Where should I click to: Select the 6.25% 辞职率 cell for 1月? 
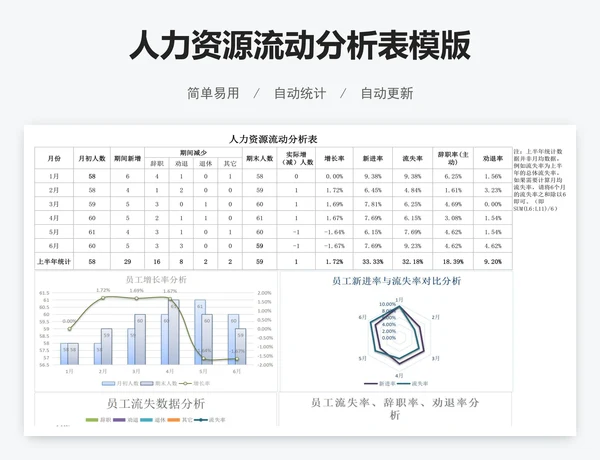[453, 176]
